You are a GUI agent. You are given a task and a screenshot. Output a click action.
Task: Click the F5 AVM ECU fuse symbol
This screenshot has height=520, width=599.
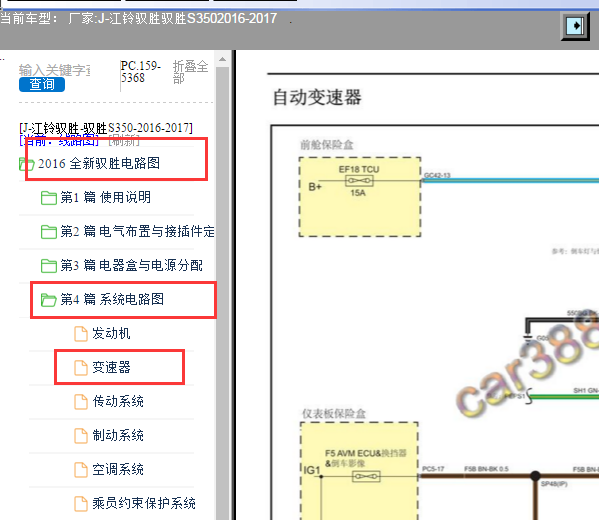pos(366,476)
